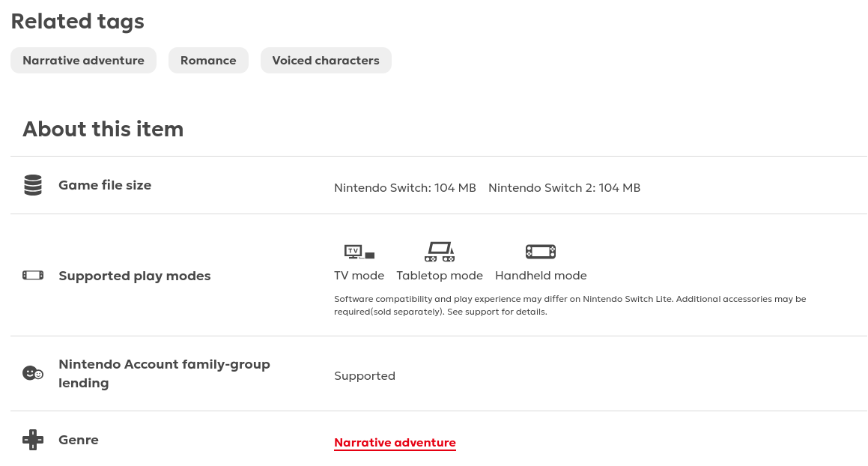Click the Nintendo Switch 2: 104 MB value
Screen dimensions: 868x466
(564, 188)
